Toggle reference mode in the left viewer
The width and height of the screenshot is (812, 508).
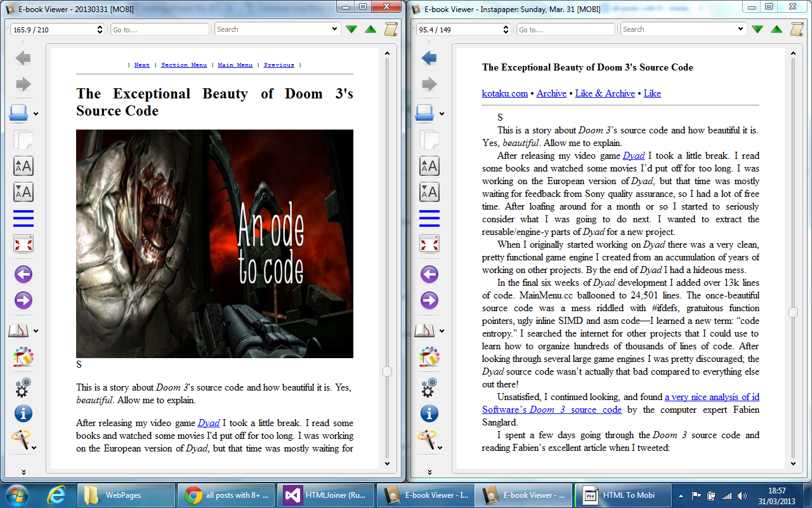[23, 358]
